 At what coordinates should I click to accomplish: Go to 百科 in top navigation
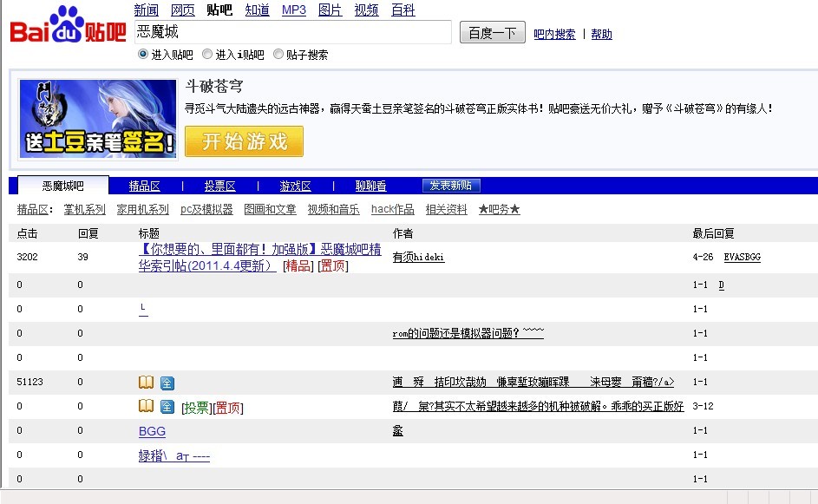coord(403,10)
